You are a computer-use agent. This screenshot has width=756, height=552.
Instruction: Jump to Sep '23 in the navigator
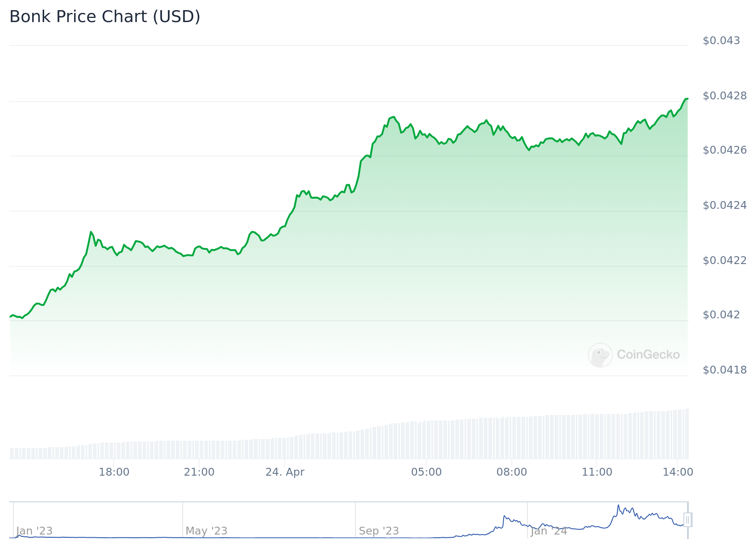pos(378,531)
